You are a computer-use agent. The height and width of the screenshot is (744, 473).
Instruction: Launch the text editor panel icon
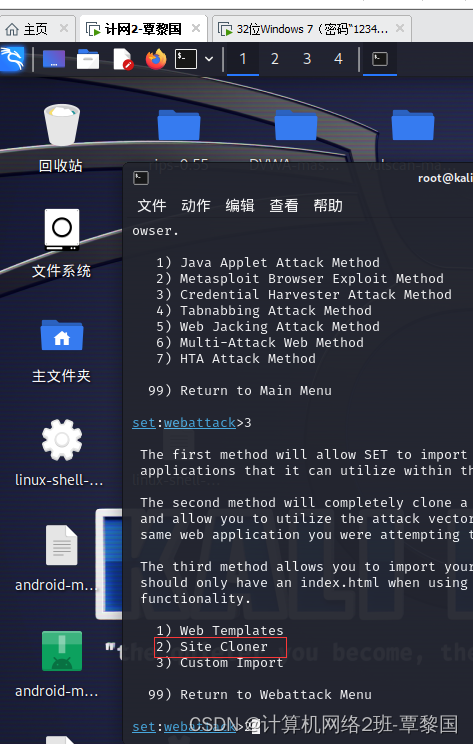[123, 59]
